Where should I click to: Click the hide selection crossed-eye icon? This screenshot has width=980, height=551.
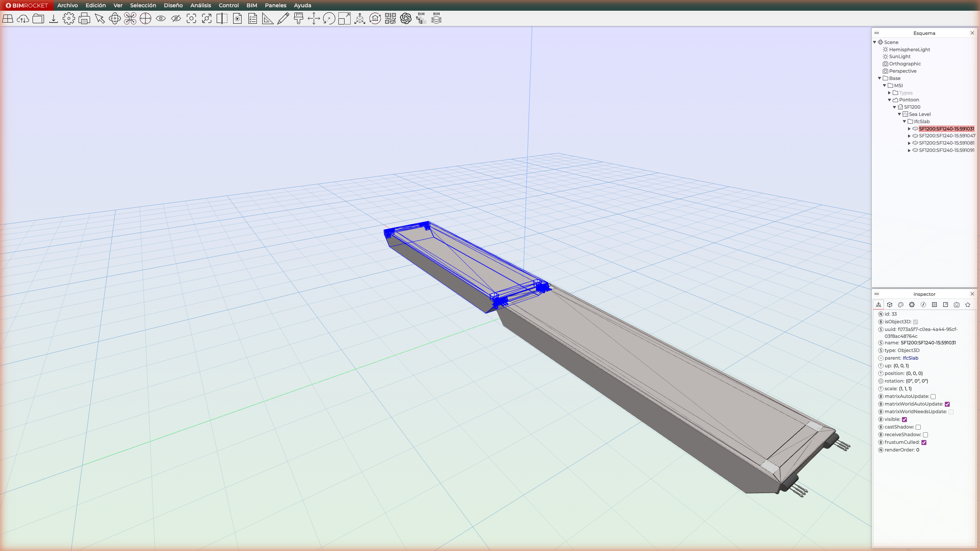[x=176, y=18]
